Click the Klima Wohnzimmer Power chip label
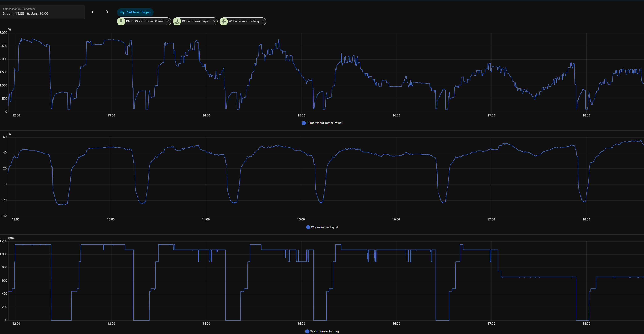This screenshot has height=334, width=644. [145, 22]
